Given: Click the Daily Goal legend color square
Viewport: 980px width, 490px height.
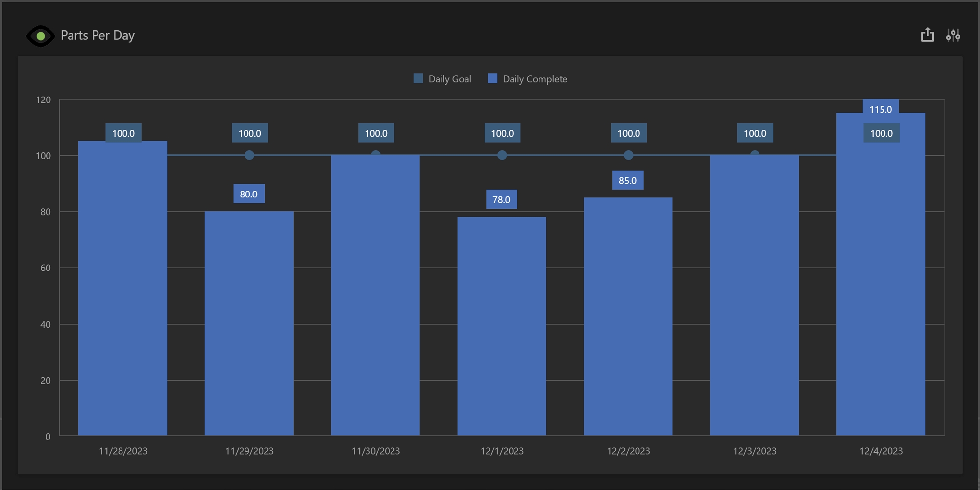Looking at the screenshot, I should click(x=418, y=79).
